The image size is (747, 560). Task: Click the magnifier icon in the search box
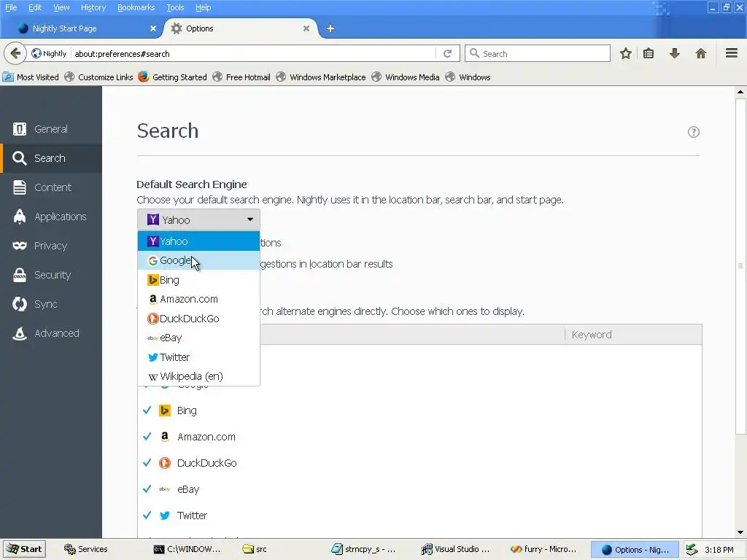[x=474, y=53]
